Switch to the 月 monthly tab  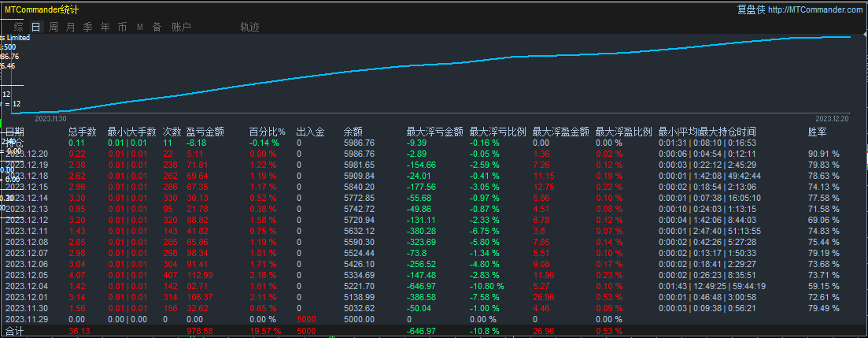[70, 27]
